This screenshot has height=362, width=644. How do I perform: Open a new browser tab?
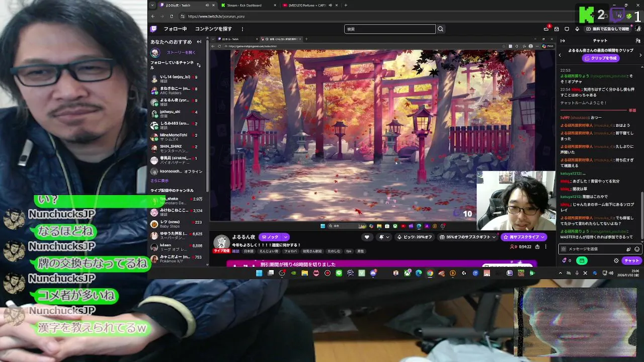(346, 5)
